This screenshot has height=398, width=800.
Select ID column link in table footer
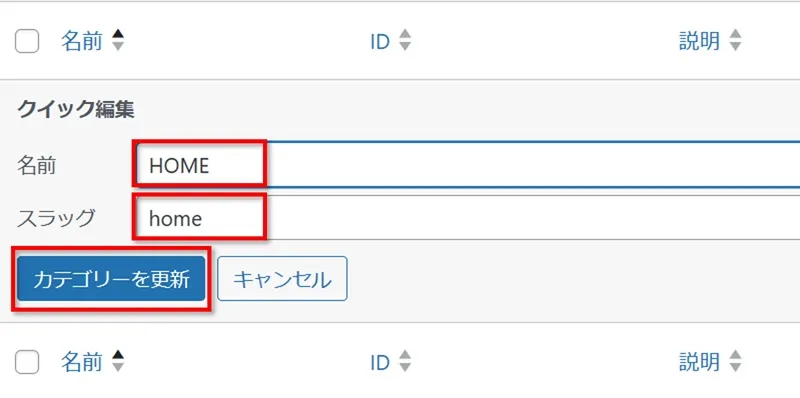[x=380, y=363]
